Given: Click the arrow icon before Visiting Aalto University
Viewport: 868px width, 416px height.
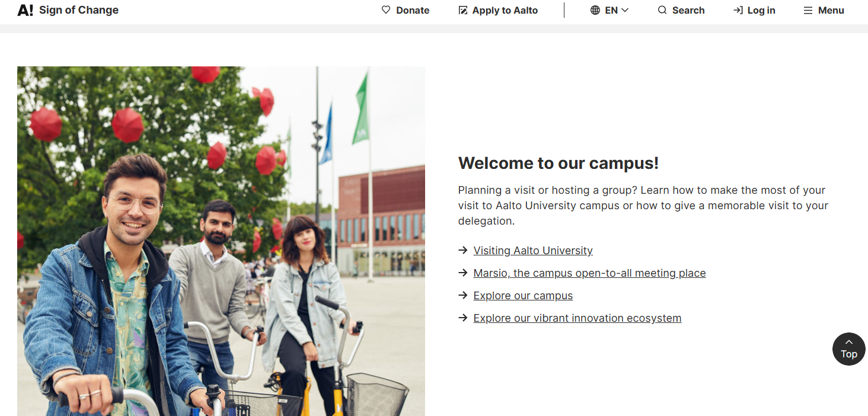Looking at the screenshot, I should (x=463, y=251).
